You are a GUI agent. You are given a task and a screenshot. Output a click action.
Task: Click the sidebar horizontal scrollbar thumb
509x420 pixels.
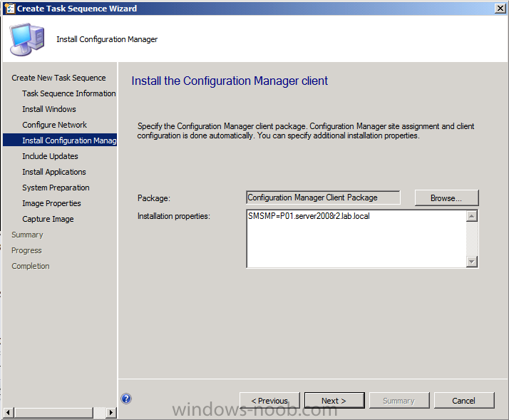click(53, 413)
